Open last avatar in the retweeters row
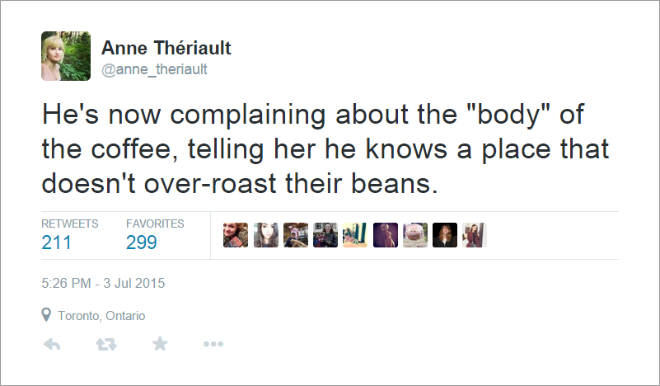This screenshot has height=386, width=660. pos(474,235)
